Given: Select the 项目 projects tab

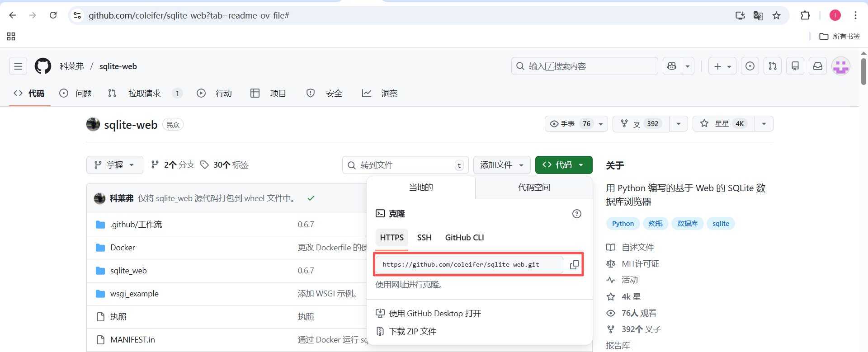Looking at the screenshot, I should (268, 94).
